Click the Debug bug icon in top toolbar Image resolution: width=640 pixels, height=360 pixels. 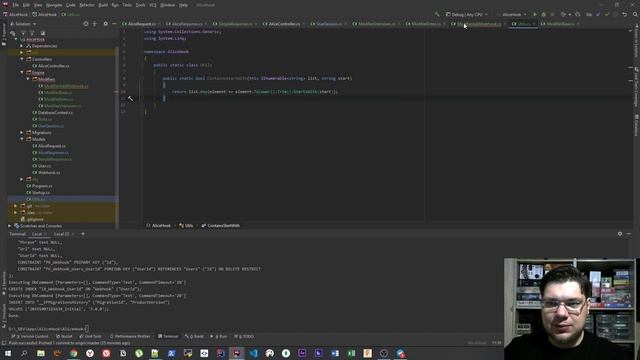click(544, 14)
